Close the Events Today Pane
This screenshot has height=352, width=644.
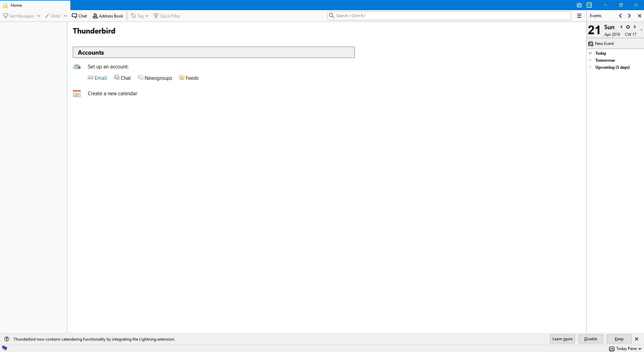point(639,16)
